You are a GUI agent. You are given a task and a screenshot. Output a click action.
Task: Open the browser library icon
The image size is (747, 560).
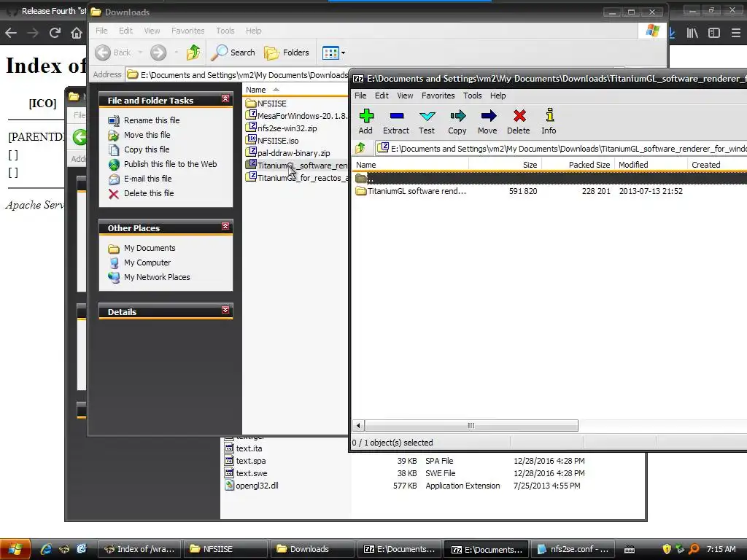[x=692, y=33]
